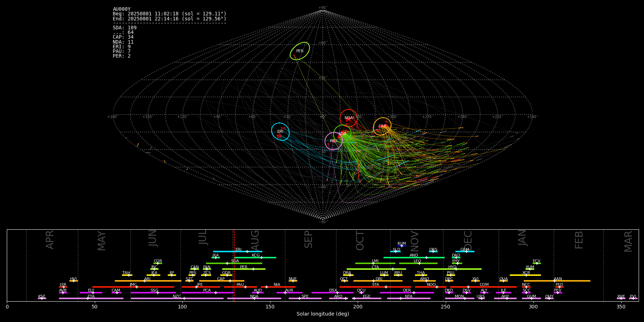Click the GEM shower bar in timeline

point(465,252)
